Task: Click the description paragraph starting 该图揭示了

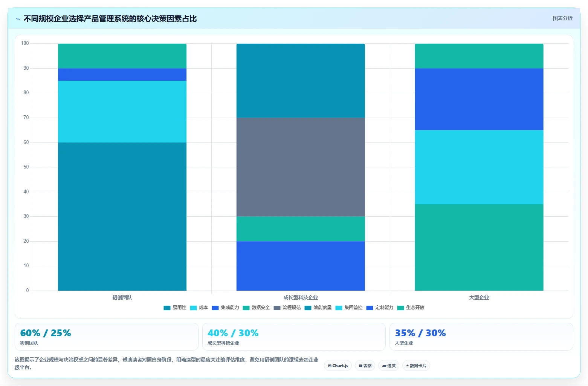Action: 166,364
